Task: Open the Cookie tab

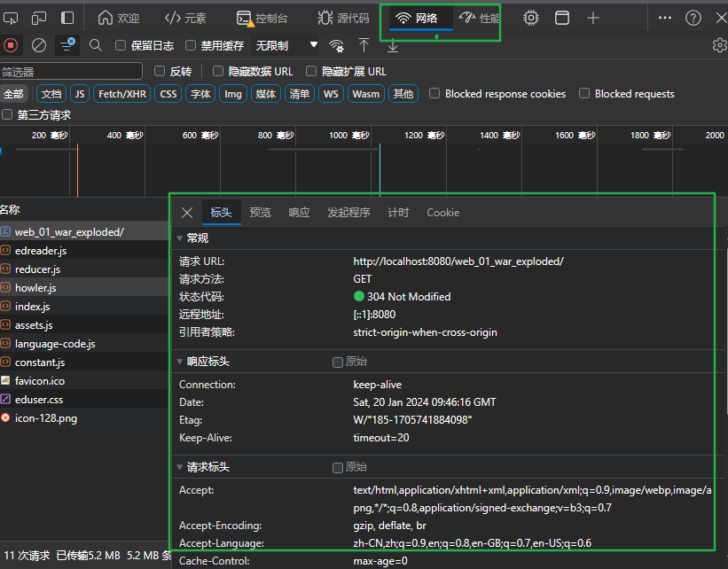Action: coord(443,213)
